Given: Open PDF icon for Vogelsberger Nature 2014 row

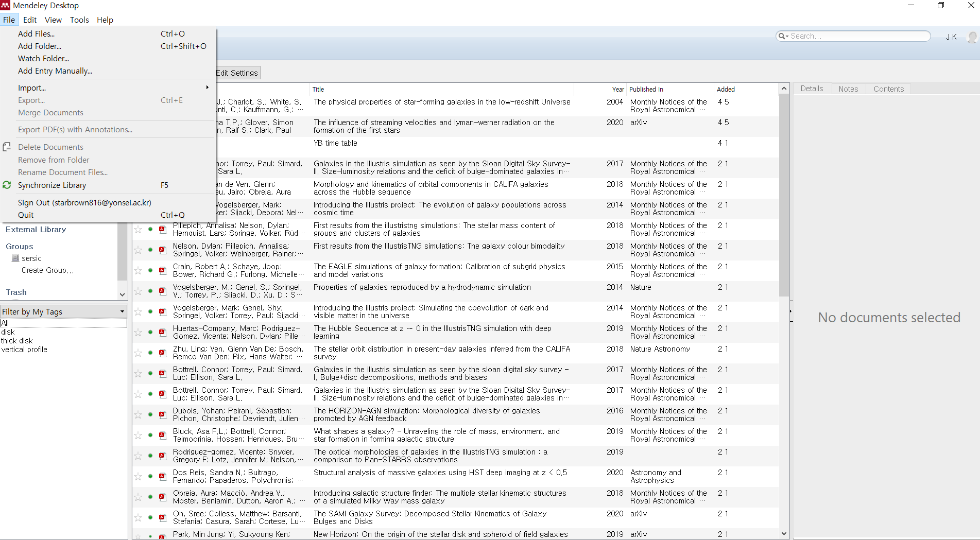Looking at the screenshot, I should click(162, 291).
